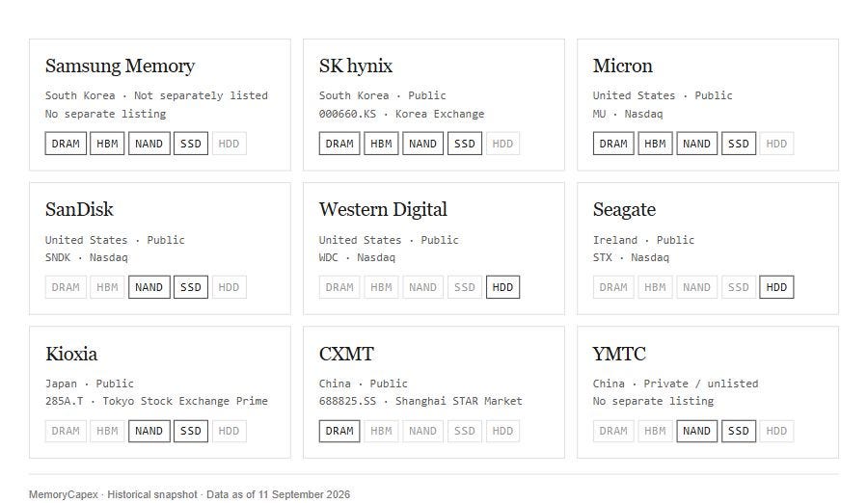Open the SanDisk card title
Image resolution: width=868 pixels, height=503 pixels.
79,210
